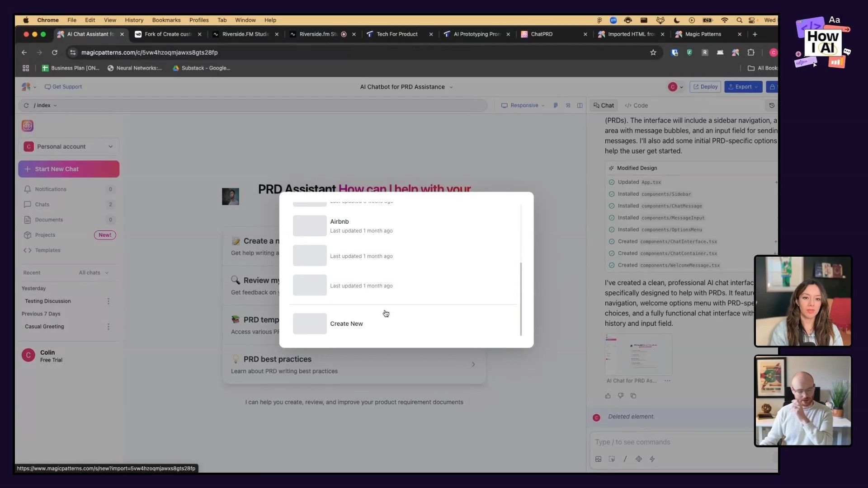Image resolution: width=868 pixels, height=488 pixels.
Task: Open version history clock icon
Action: point(772,105)
